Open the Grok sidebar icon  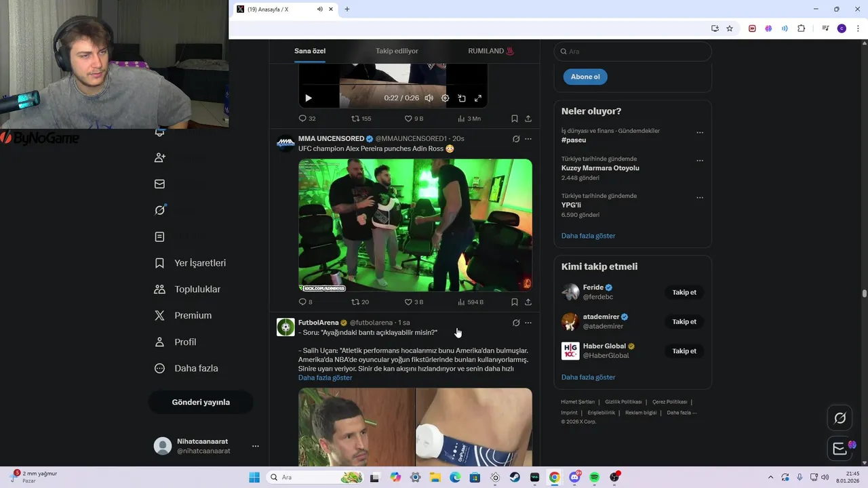[x=159, y=210]
